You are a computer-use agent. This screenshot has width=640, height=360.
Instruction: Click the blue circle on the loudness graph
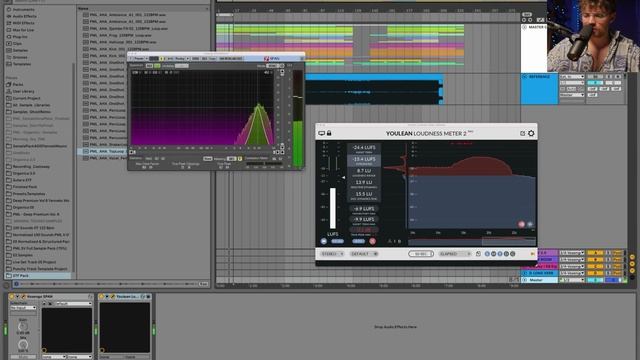pos(530,224)
